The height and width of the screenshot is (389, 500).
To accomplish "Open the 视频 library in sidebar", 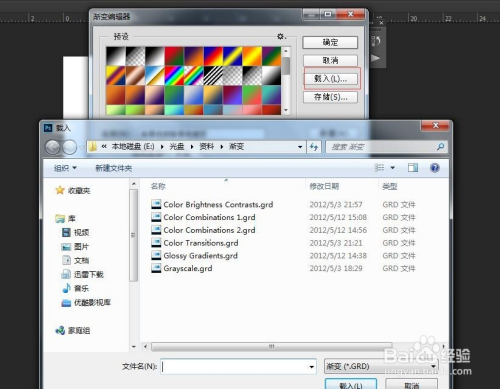I will [75, 232].
